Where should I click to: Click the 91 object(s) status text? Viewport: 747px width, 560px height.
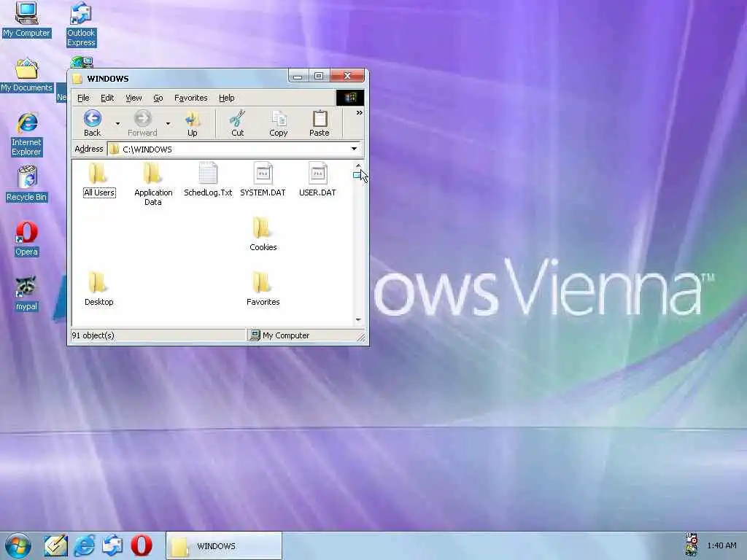click(93, 335)
